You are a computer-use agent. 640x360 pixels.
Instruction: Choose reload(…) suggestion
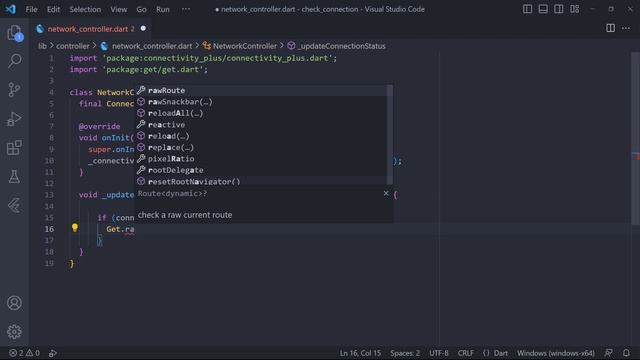click(261, 136)
